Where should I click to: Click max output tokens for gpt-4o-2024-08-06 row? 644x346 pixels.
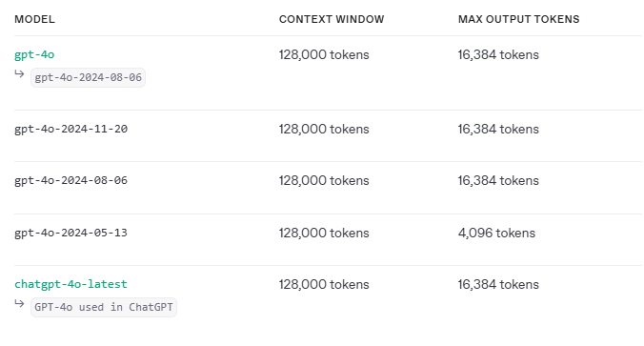point(498,180)
